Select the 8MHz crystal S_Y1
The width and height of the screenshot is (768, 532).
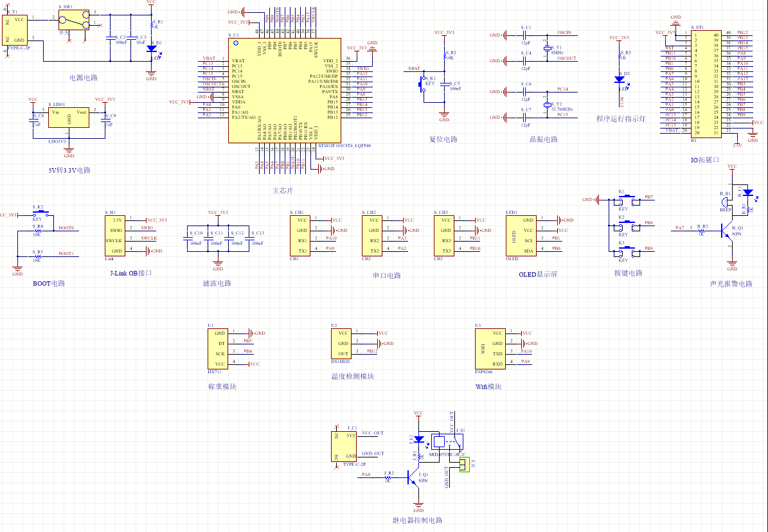[x=548, y=48]
